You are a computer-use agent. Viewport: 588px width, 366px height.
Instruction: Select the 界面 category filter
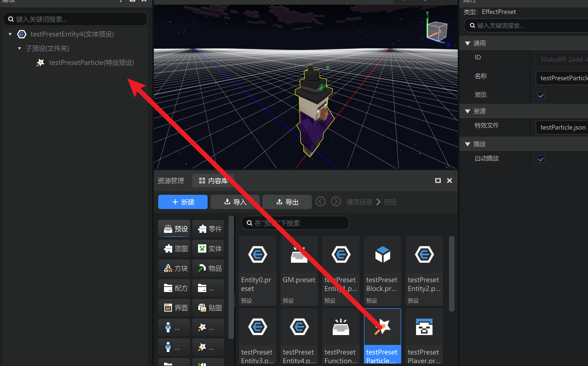click(x=174, y=308)
